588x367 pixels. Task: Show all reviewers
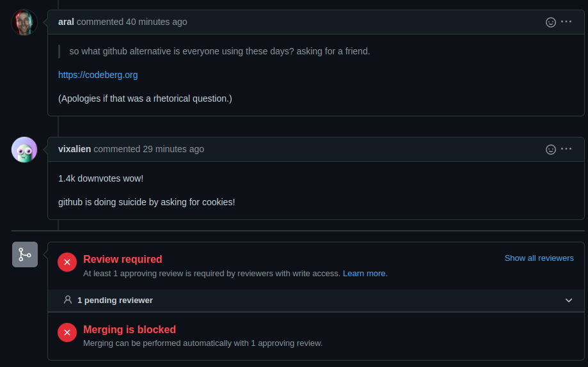pos(539,258)
